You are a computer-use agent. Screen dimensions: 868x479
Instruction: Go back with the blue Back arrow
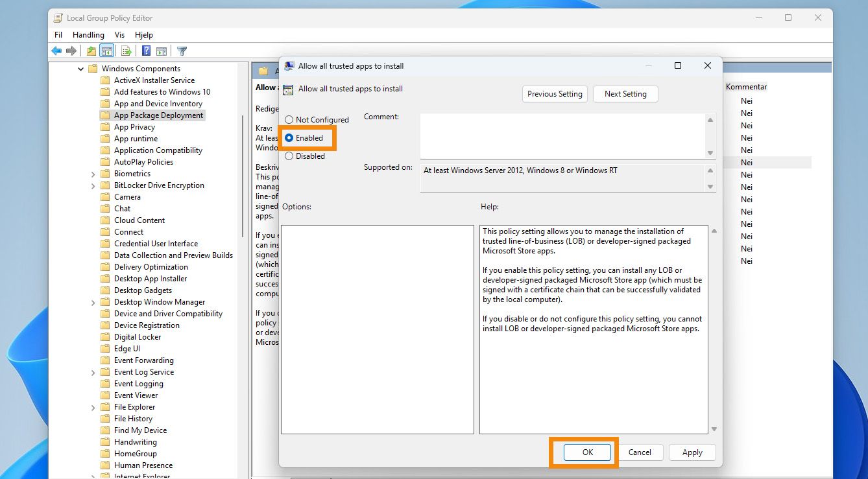tap(56, 51)
